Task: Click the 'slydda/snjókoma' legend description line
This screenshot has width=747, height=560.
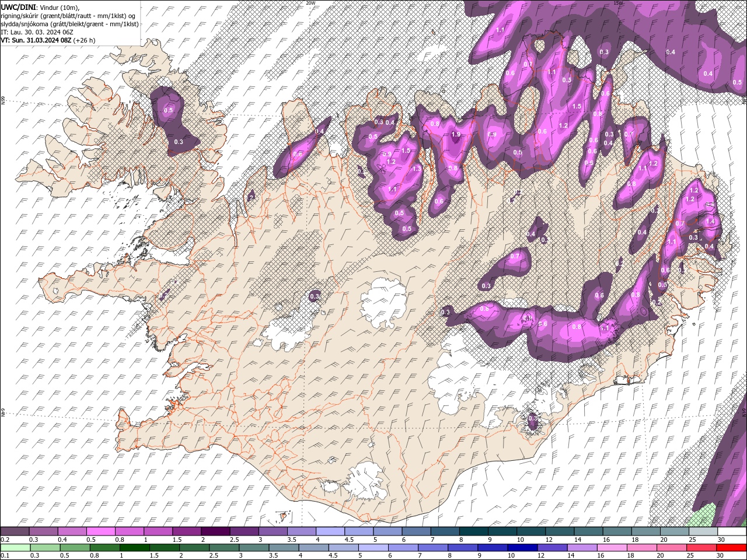Action: click(69, 24)
